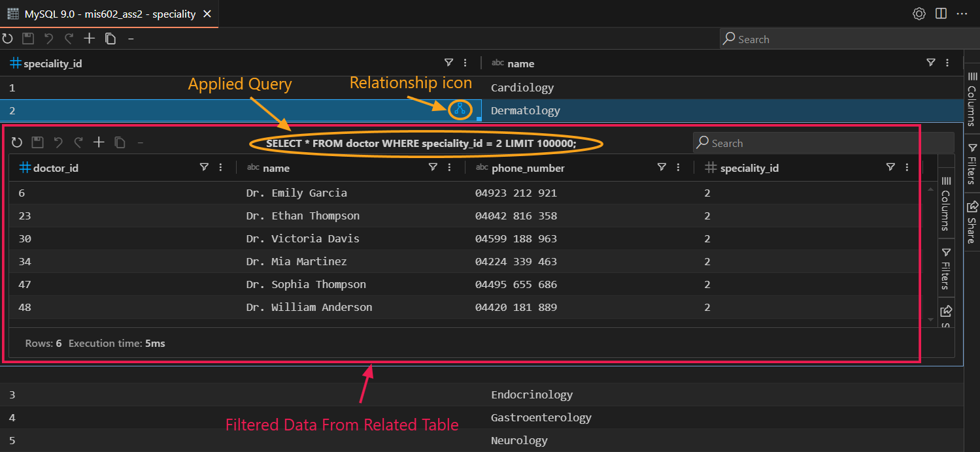This screenshot has height=452, width=980.
Task: Open column menu for doctor_id
Action: tap(220, 167)
